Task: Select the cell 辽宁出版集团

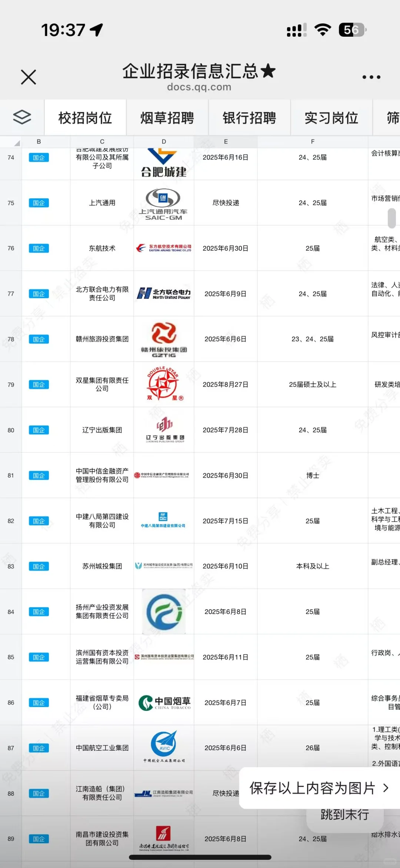Action: (102, 430)
